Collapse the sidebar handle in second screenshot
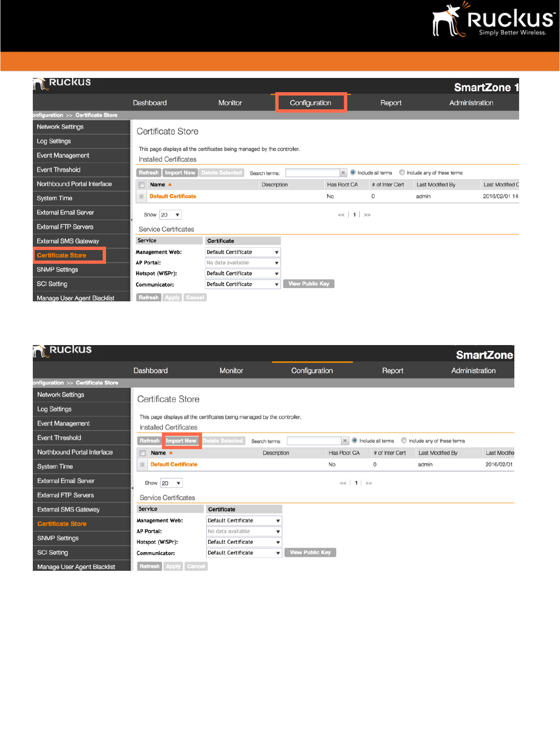 click(x=132, y=488)
